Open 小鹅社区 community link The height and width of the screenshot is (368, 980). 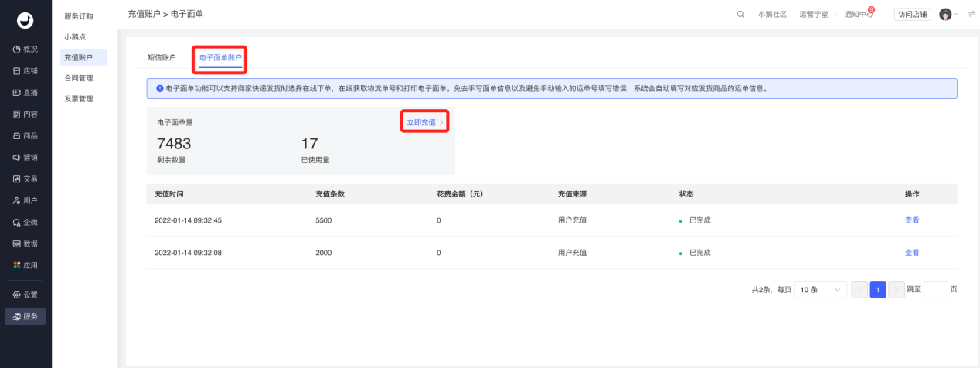point(772,15)
